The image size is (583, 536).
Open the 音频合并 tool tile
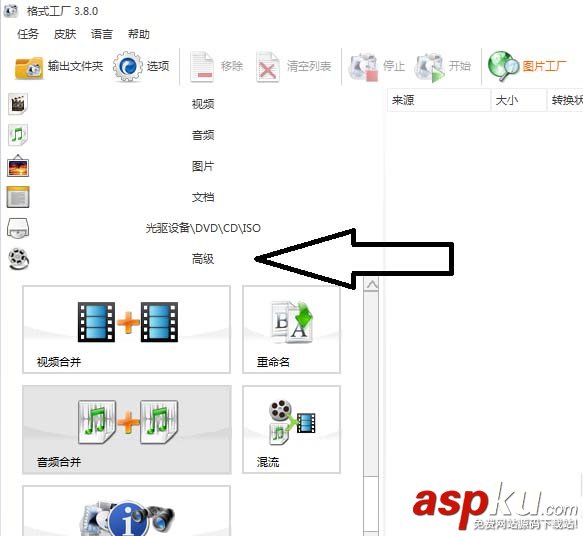[126, 429]
